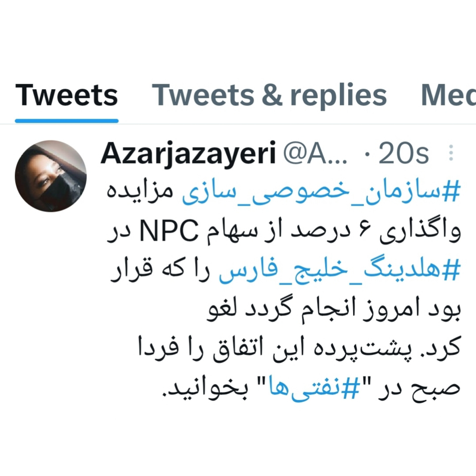Open the tweet's three-dot more options menu
Viewport: 476px width, 476px height.
pos(451,153)
